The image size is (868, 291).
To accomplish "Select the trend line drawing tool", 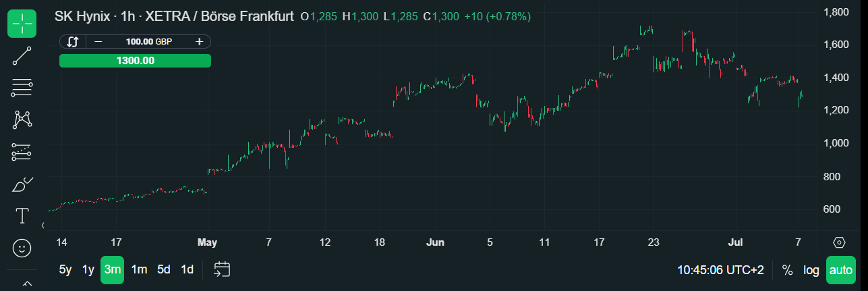I will tap(22, 55).
